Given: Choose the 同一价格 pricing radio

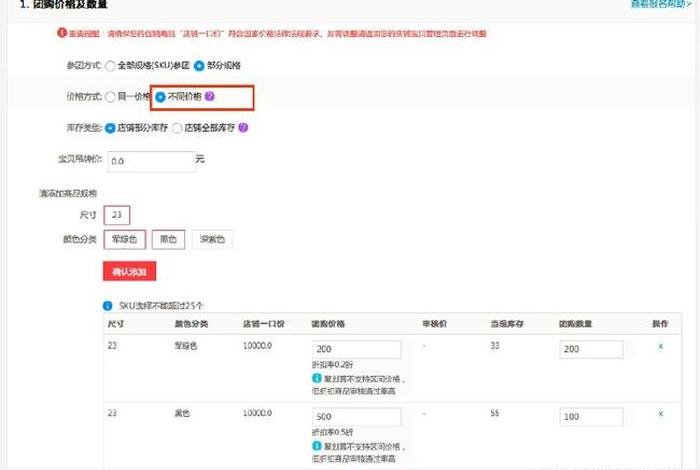Looking at the screenshot, I should click(110, 97).
